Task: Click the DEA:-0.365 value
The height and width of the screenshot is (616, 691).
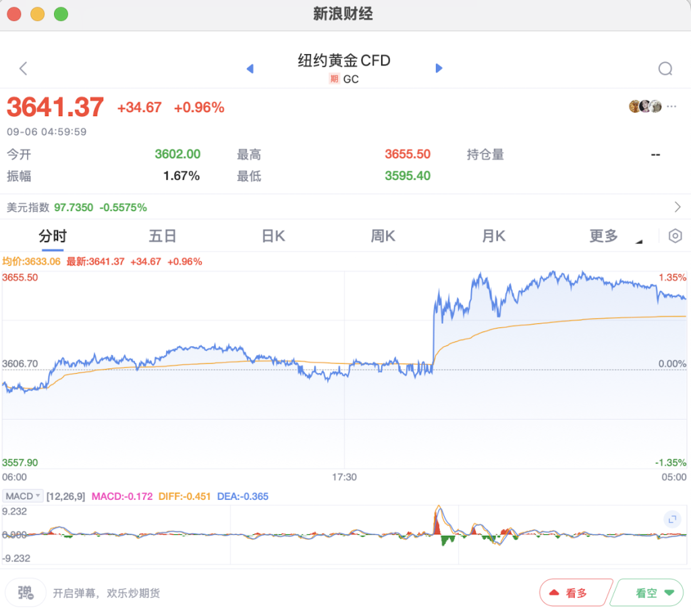Action: pos(243,496)
